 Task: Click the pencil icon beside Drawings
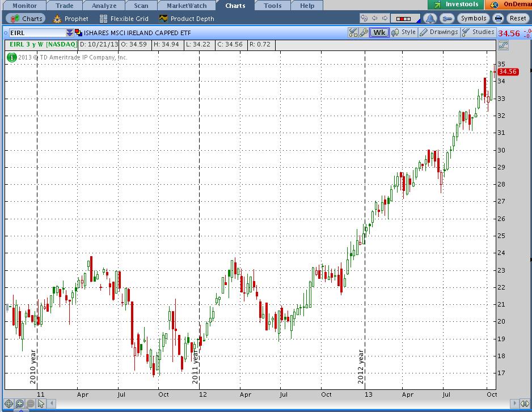[424, 32]
